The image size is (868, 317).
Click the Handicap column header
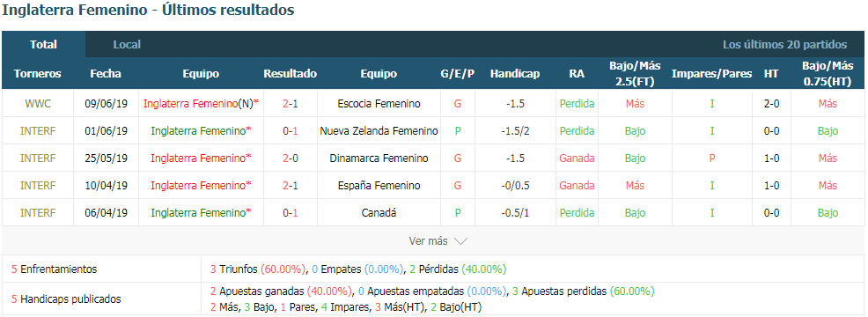[x=515, y=74]
